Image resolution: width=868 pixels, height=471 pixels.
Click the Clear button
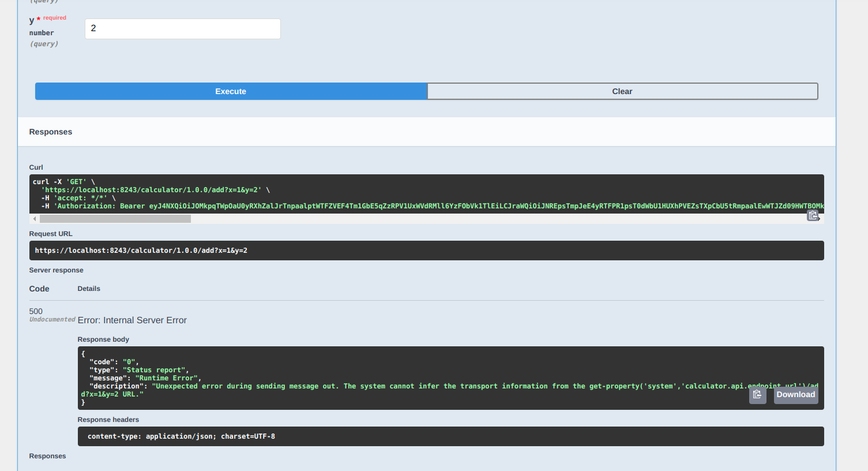(x=622, y=91)
